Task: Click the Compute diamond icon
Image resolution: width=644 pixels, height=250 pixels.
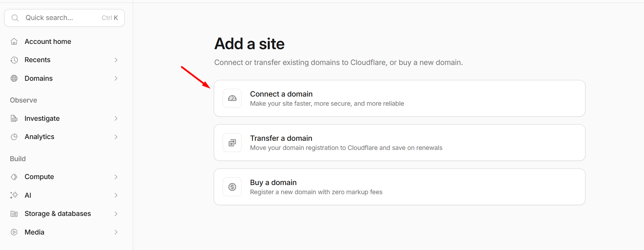Action: (x=14, y=177)
